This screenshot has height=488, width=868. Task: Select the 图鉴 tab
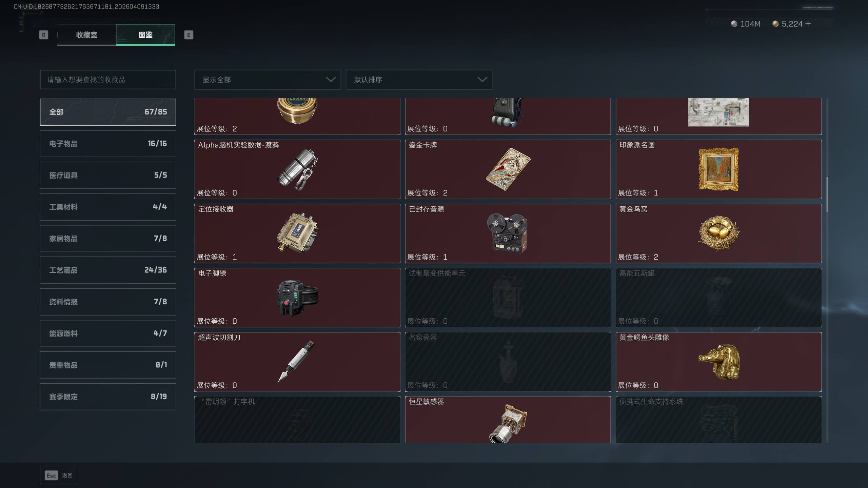pos(145,35)
